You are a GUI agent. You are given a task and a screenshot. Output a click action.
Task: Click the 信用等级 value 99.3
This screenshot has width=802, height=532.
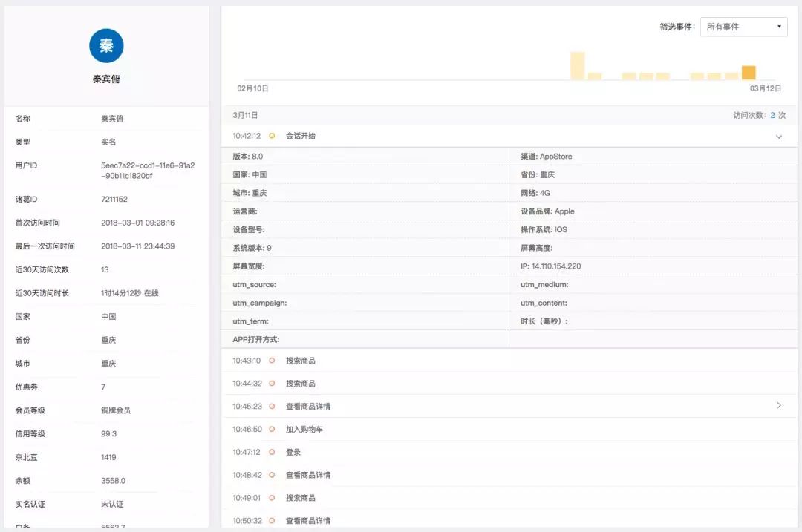click(109, 434)
